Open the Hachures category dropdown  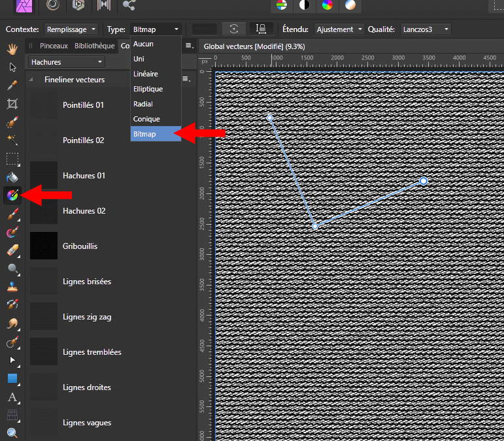(66, 62)
